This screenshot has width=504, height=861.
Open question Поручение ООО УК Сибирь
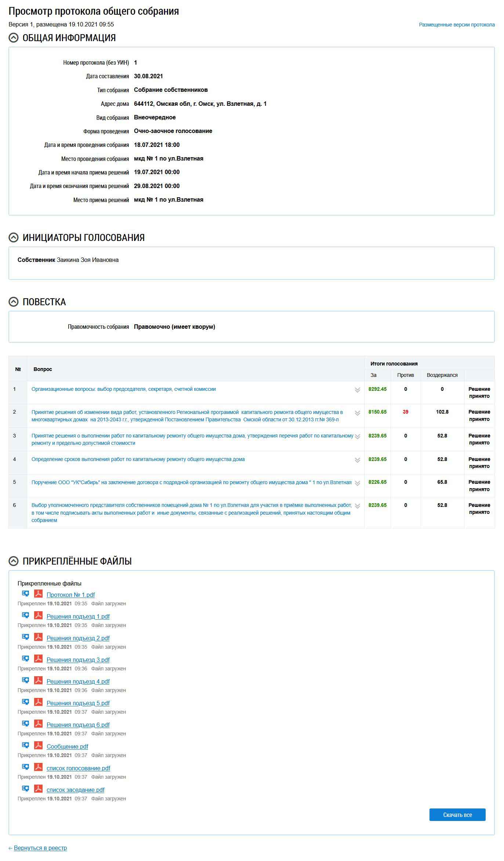(191, 482)
